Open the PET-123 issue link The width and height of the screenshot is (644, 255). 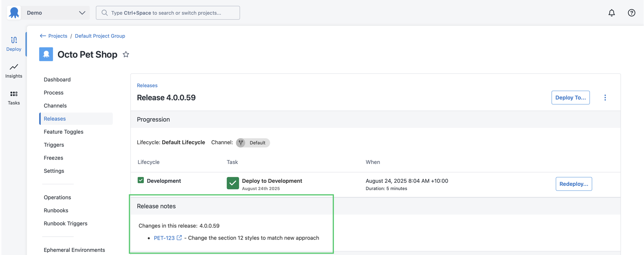[x=164, y=238]
